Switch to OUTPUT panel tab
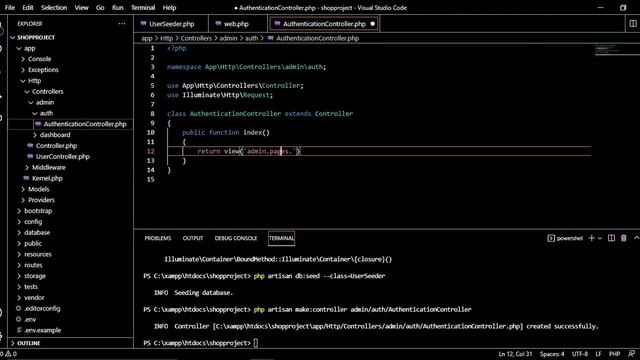 point(193,238)
